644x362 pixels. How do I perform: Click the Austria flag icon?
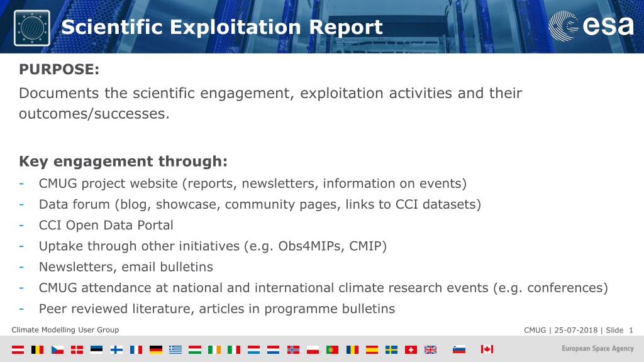pos(18,349)
